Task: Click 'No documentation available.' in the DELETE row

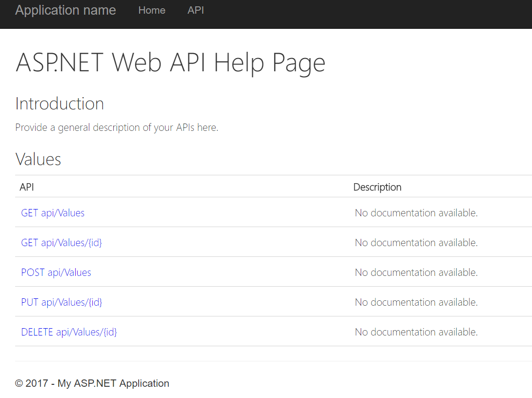Action: click(x=416, y=332)
